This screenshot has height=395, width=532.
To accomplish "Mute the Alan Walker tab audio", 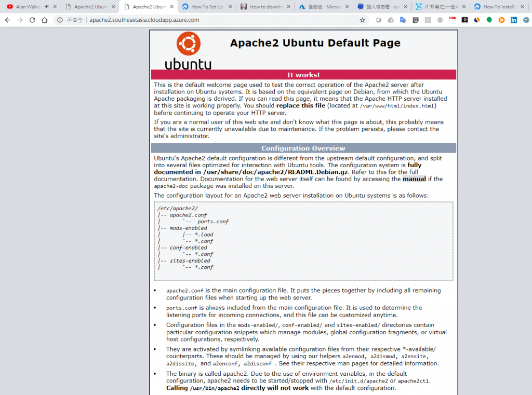I will pyautogui.click(x=46, y=6).
